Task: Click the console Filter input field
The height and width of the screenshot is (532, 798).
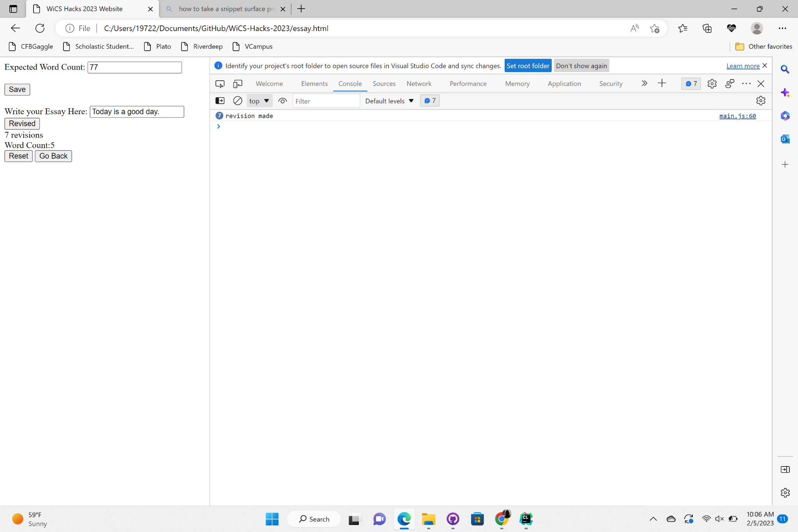Action: [326, 101]
